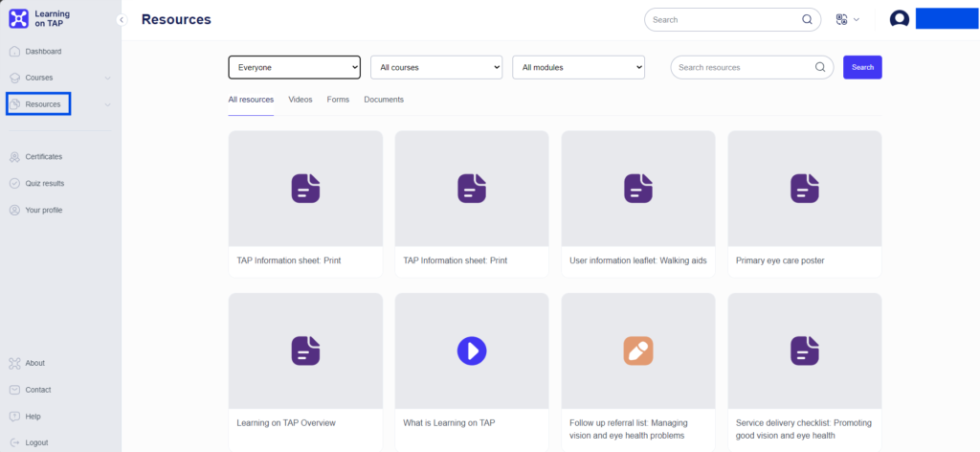
Task: Click the magnifier in top search bar
Action: 807,19
